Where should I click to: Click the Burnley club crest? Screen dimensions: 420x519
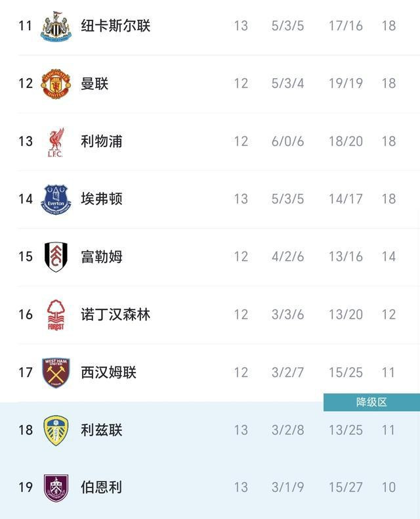[56, 487]
